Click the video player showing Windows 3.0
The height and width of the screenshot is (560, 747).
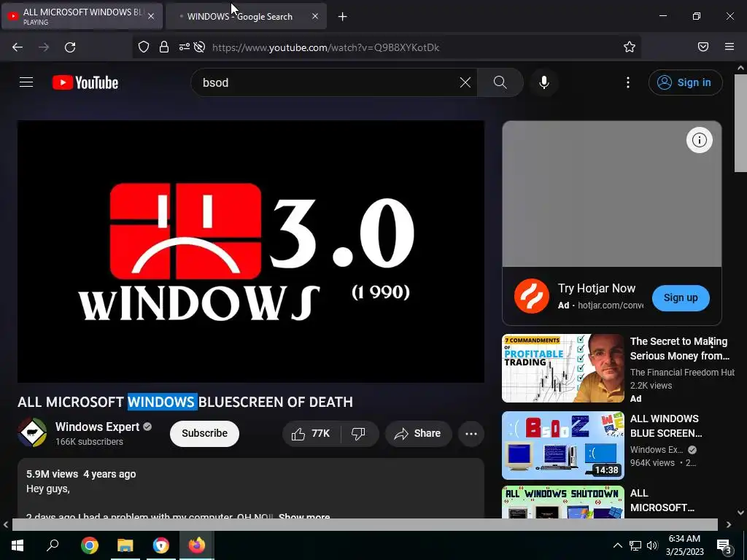point(251,252)
